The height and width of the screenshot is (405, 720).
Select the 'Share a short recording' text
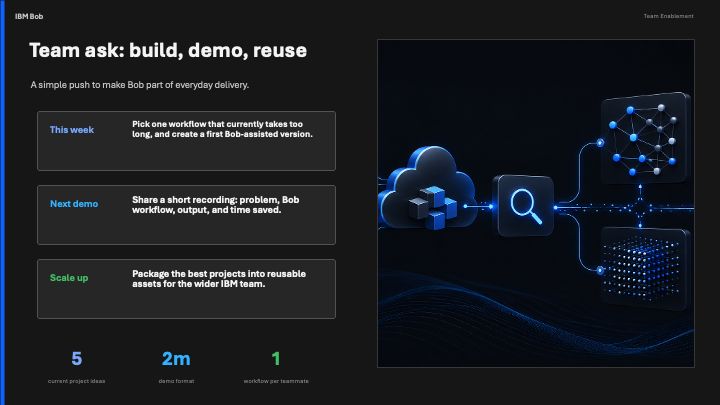(215, 205)
